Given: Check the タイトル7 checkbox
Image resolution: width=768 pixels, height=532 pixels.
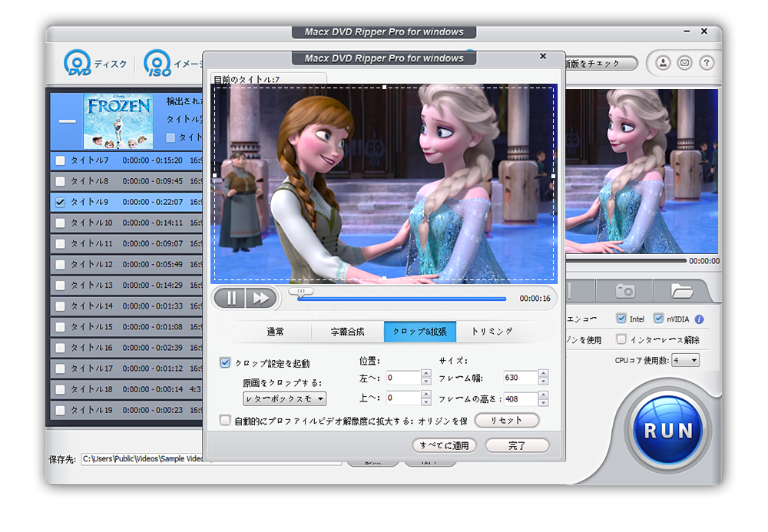Looking at the screenshot, I should pos(60,160).
